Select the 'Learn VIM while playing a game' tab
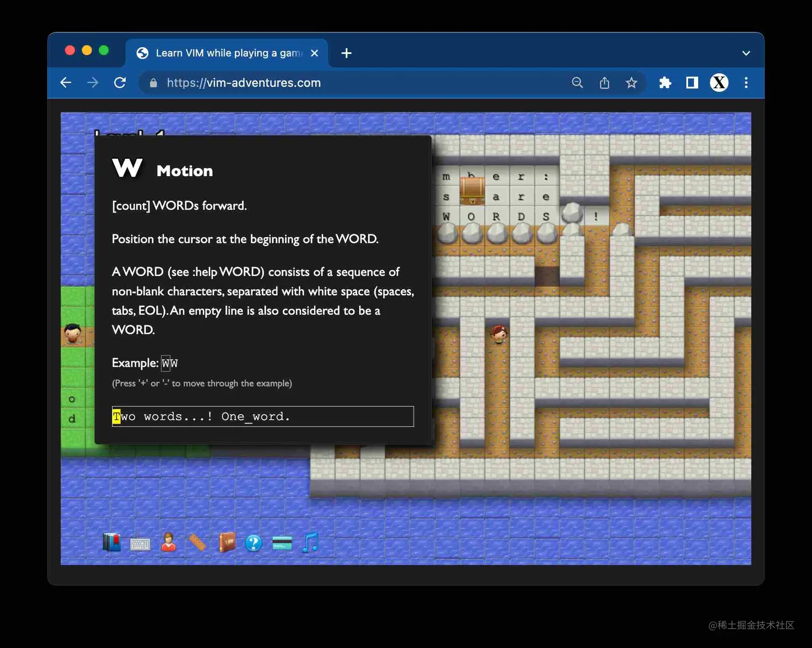The image size is (812, 648). (x=226, y=53)
